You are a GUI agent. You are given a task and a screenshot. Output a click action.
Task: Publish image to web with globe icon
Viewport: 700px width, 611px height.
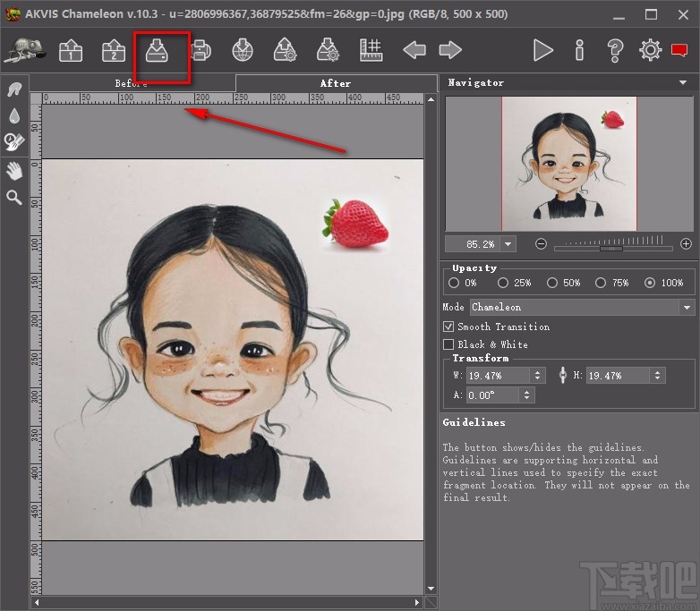pos(243,50)
